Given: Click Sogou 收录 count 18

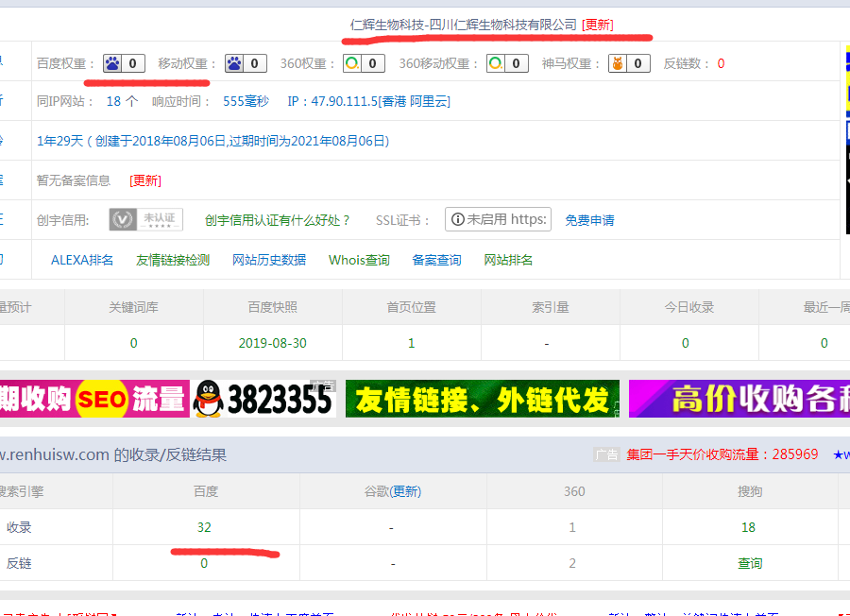Looking at the screenshot, I should click(749, 527).
